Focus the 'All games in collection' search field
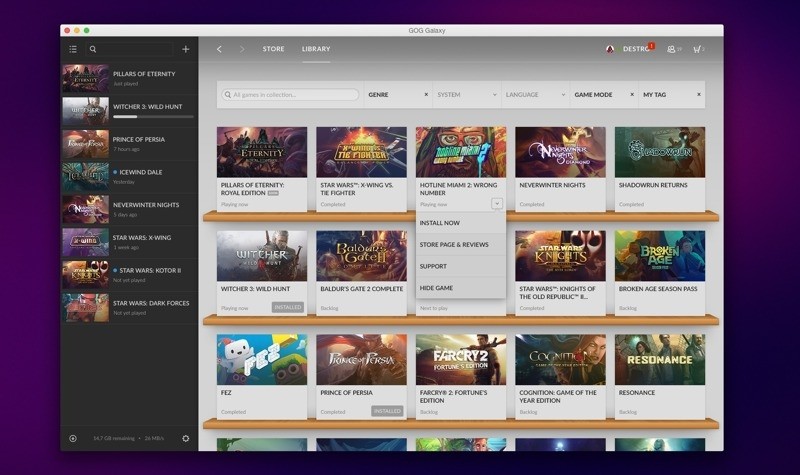800x475 pixels. (x=290, y=94)
